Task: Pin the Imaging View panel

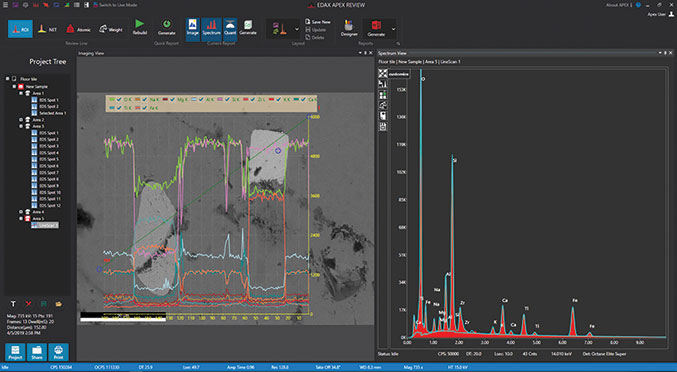Action: click(364, 53)
